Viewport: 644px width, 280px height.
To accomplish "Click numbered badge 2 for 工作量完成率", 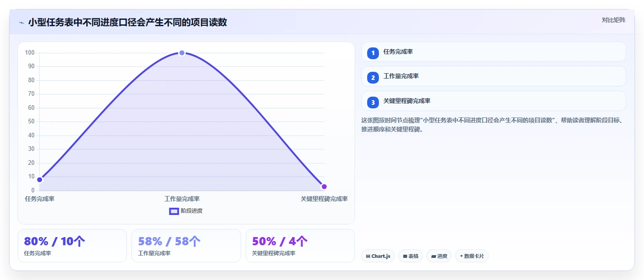I will 373,78.
